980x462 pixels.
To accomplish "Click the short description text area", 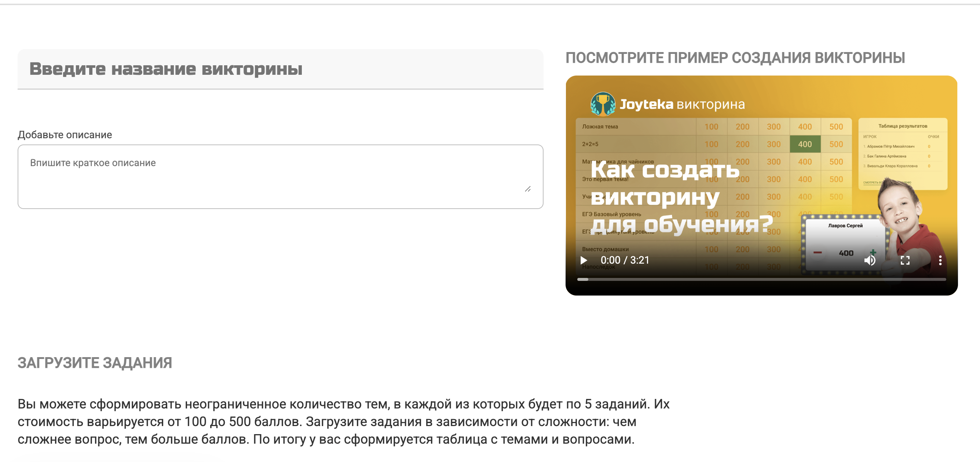I will click(280, 176).
